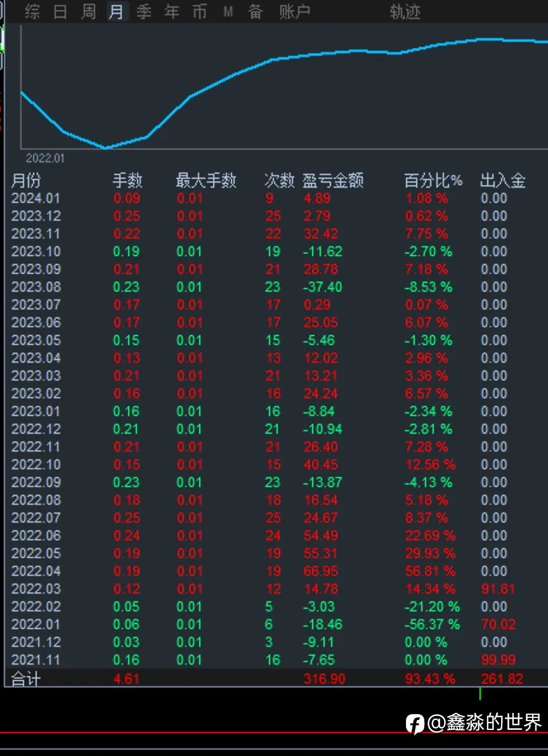This screenshot has width=548, height=756.
Task: Click profit value 55.31 for 2022.05
Action: [321, 554]
